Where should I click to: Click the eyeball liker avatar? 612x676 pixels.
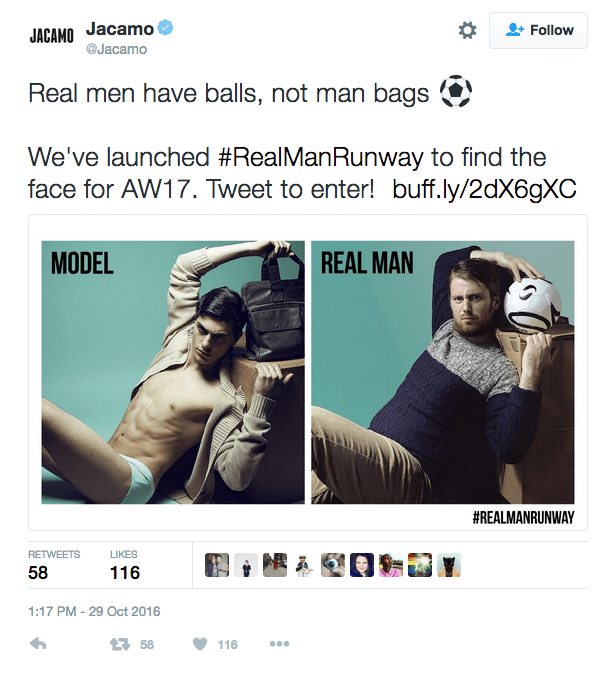tap(333, 565)
